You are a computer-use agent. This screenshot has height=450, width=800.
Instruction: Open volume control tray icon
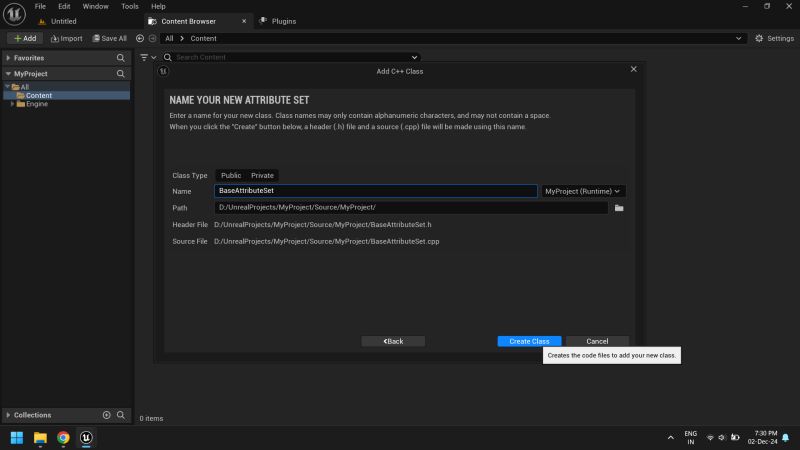click(722, 438)
